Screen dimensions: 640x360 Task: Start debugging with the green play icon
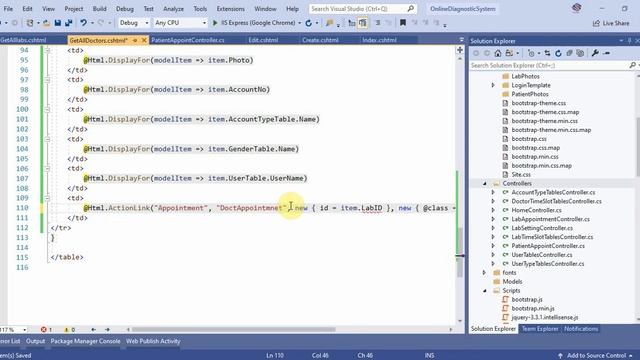[x=215, y=23]
